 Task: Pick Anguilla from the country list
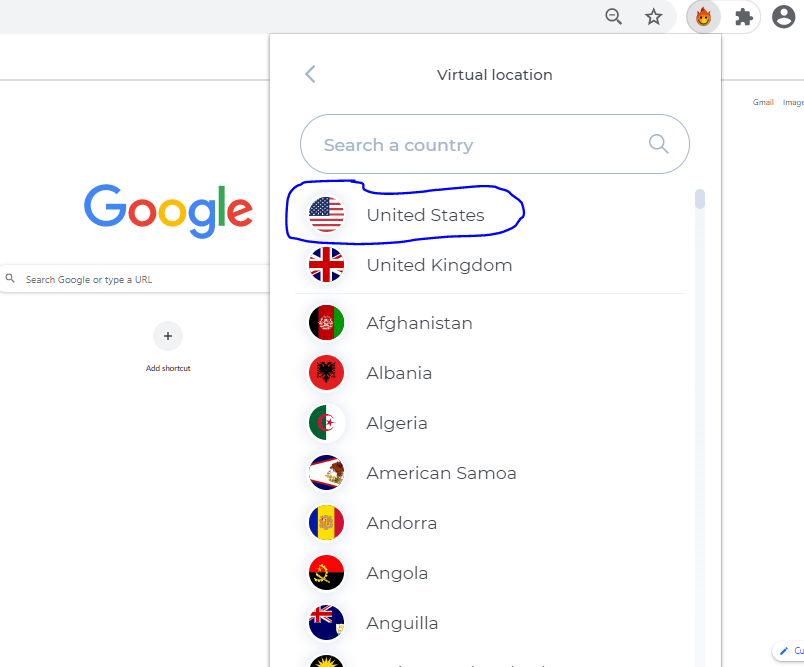(402, 623)
